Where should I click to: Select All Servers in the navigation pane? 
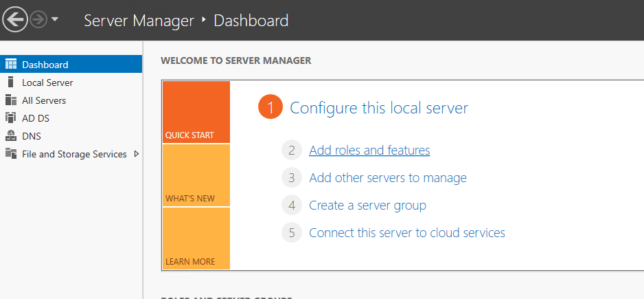click(x=44, y=100)
